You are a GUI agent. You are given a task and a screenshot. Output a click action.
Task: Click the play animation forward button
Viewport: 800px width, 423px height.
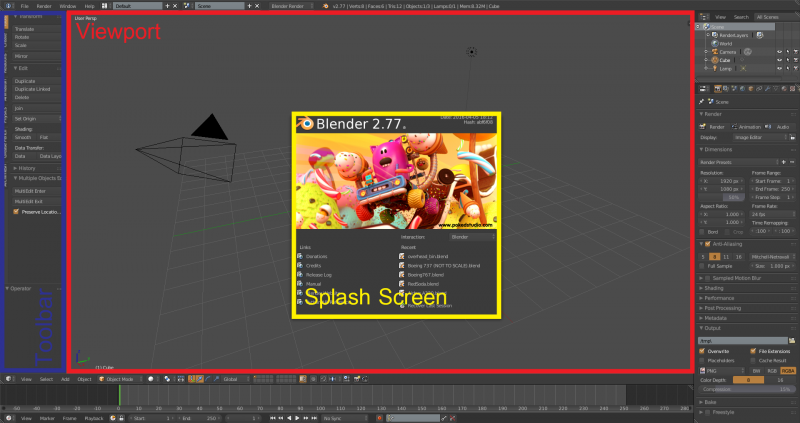tap(297, 418)
